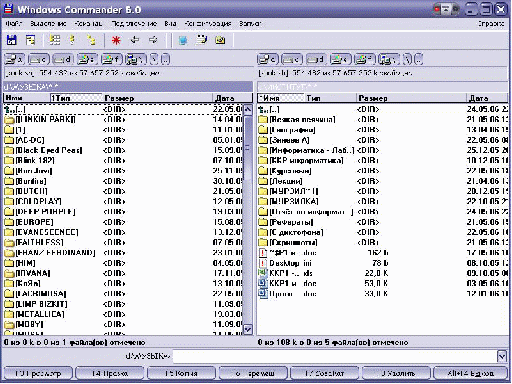Click the F3 Просмотр button
This screenshot has width=512, height=384.
[x=38, y=373]
